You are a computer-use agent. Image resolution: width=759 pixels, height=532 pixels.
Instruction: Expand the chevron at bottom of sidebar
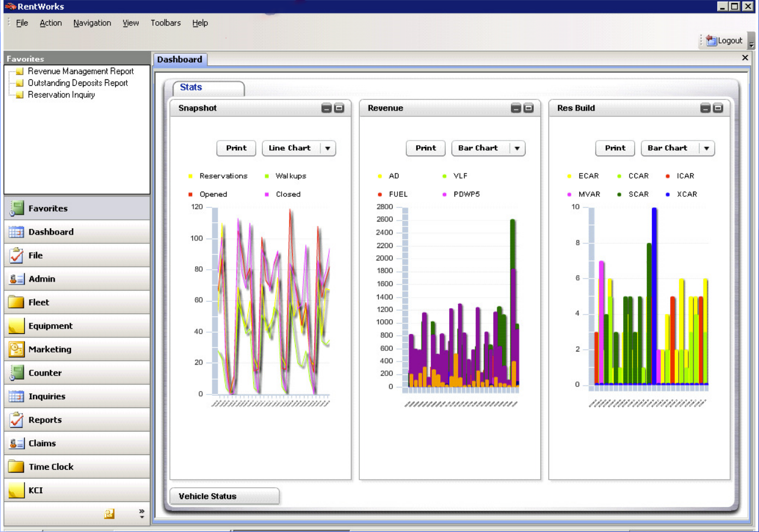[x=141, y=511]
